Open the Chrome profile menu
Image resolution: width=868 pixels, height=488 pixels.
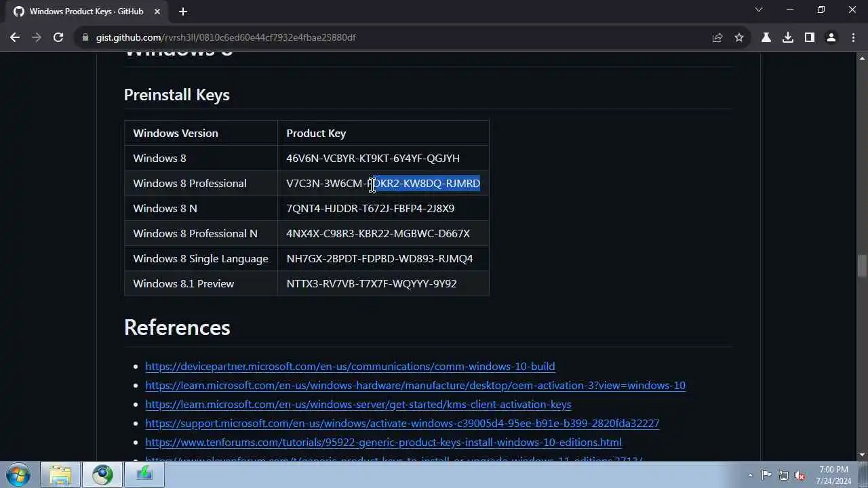click(x=831, y=37)
